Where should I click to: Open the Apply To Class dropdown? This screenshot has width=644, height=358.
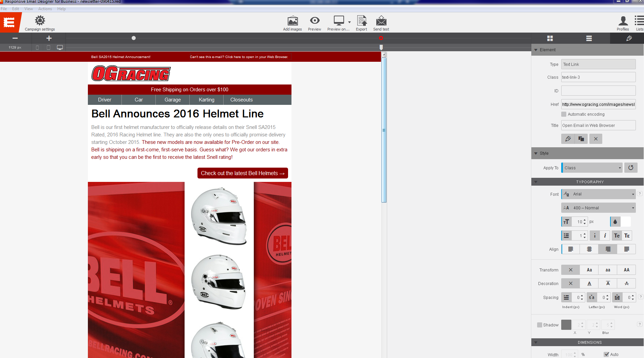tap(592, 168)
